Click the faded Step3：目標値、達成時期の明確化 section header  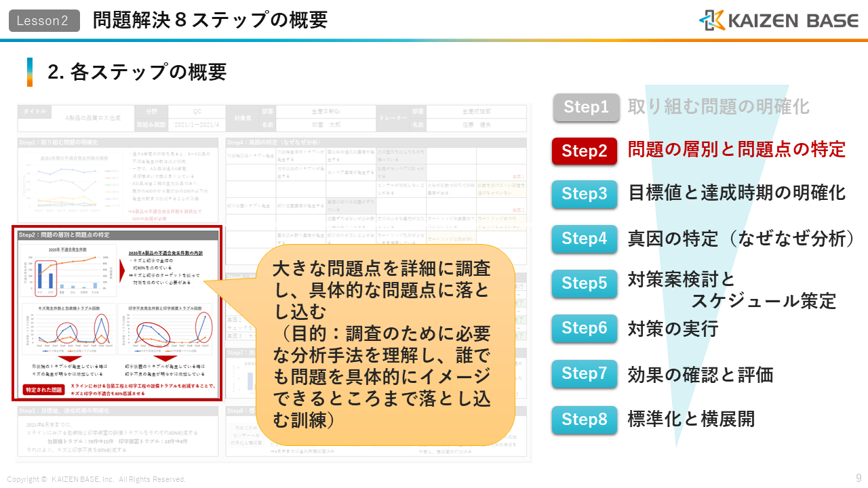pyautogui.click(x=118, y=411)
